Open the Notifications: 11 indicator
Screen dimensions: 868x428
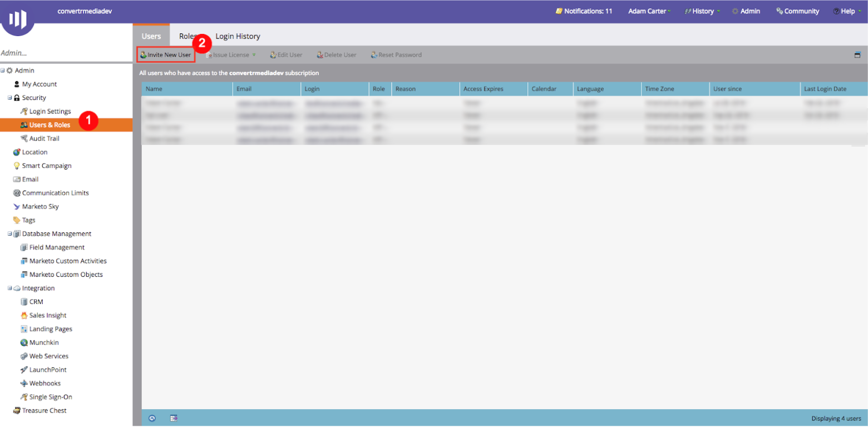tap(584, 11)
